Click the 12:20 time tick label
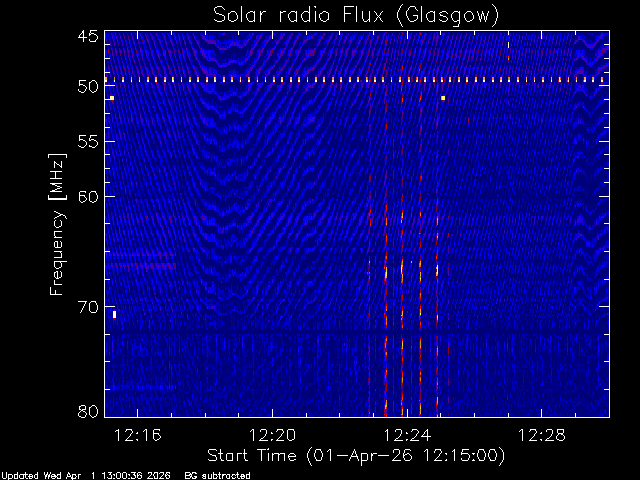Viewport: 640px width, 480px height. pos(272,436)
